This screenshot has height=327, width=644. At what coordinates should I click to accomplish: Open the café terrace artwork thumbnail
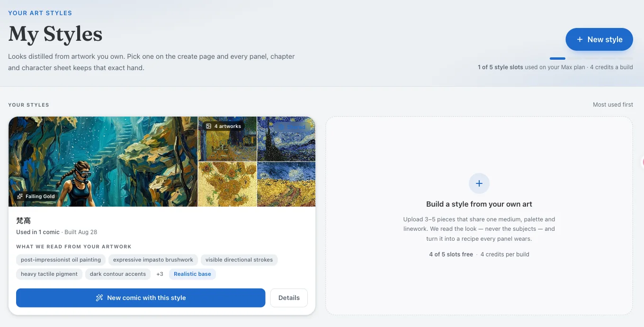point(227,139)
